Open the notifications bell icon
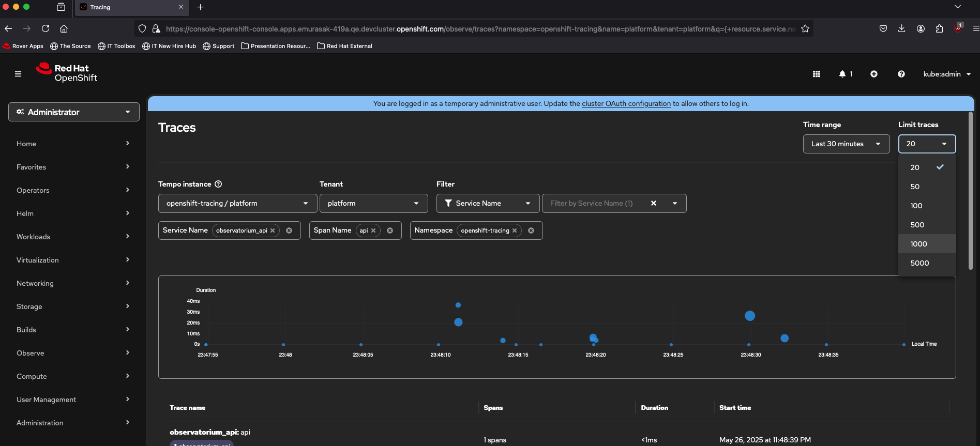The height and width of the screenshot is (446, 980). [842, 74]
